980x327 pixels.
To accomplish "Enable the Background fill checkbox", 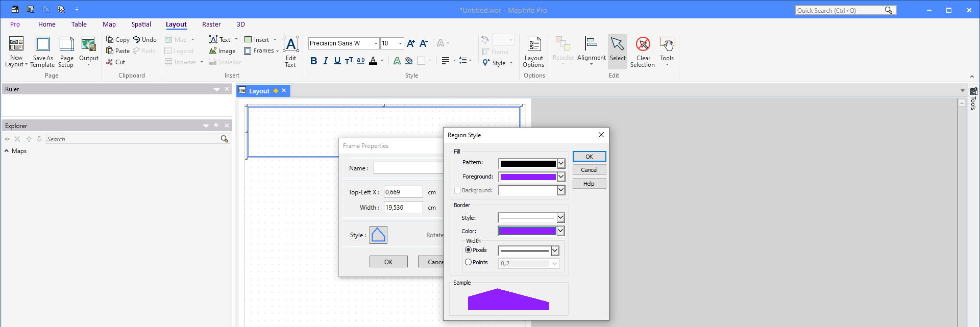I will pyautogui.click(x=457, y=190).
